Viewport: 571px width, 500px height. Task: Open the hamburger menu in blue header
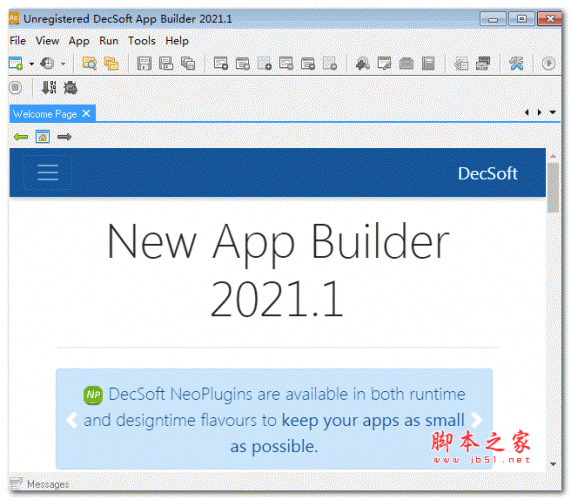pos(48,173)
